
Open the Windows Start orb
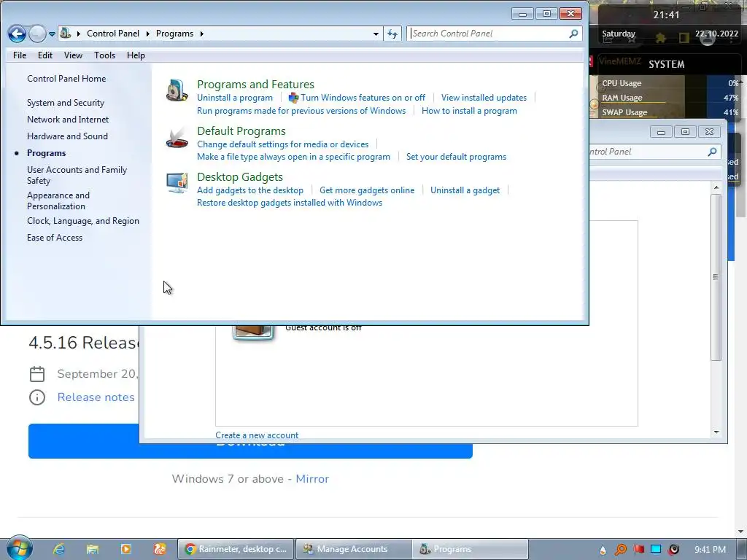coord(18,548)
